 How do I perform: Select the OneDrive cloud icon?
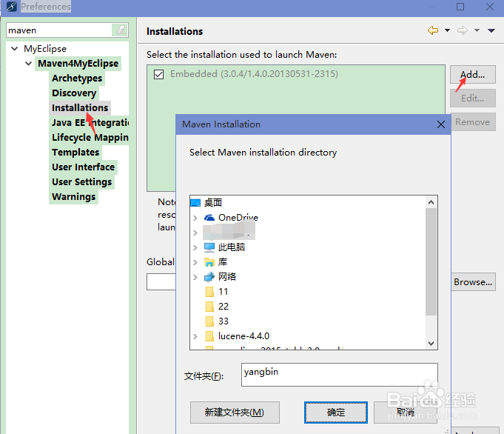[x=209, y=218]
